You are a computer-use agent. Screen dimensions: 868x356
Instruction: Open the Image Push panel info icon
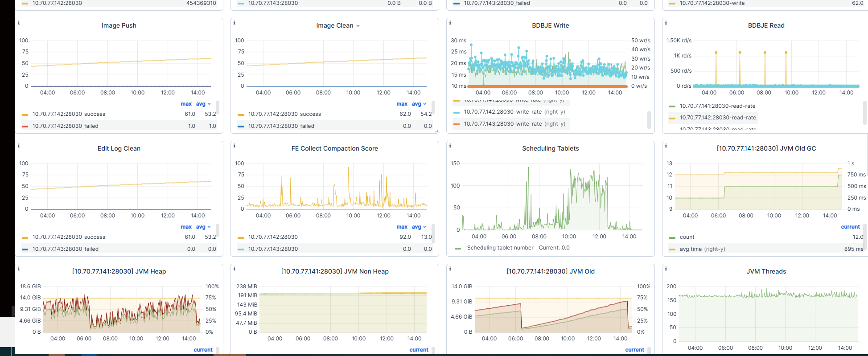(x=18, y=23)
